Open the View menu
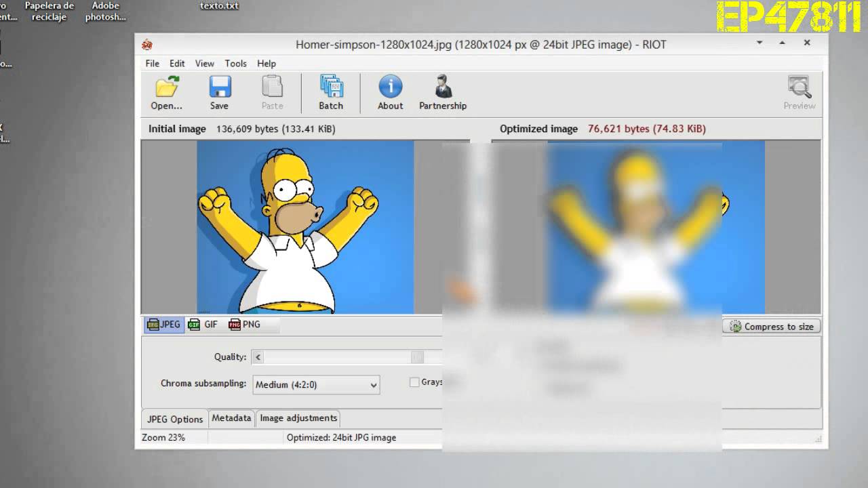 coord(205,63)
